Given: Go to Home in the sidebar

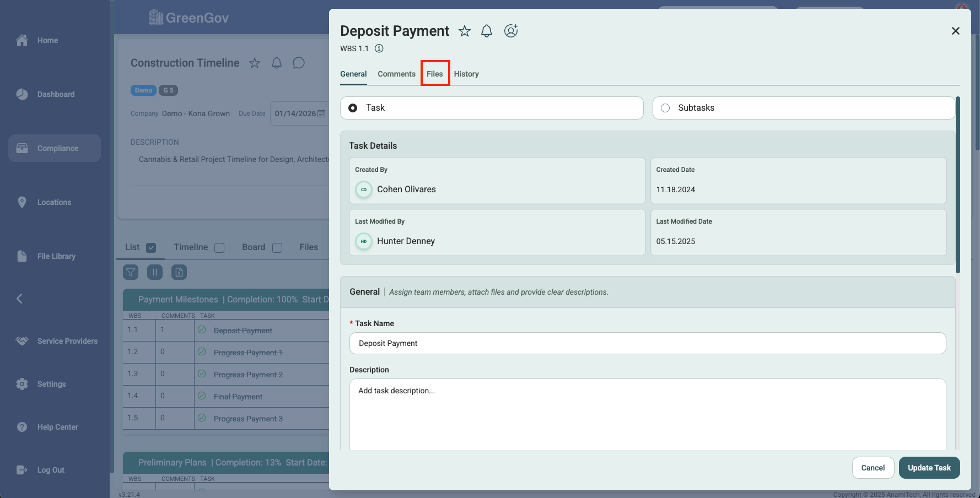Looking at the screenshot, I should pyautogui.click(x=37, y=40).
